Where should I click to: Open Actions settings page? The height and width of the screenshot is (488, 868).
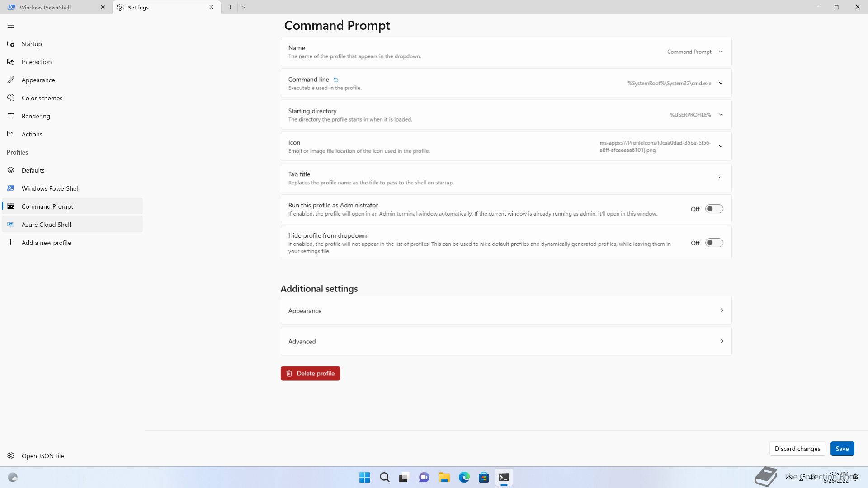[72, 134]
